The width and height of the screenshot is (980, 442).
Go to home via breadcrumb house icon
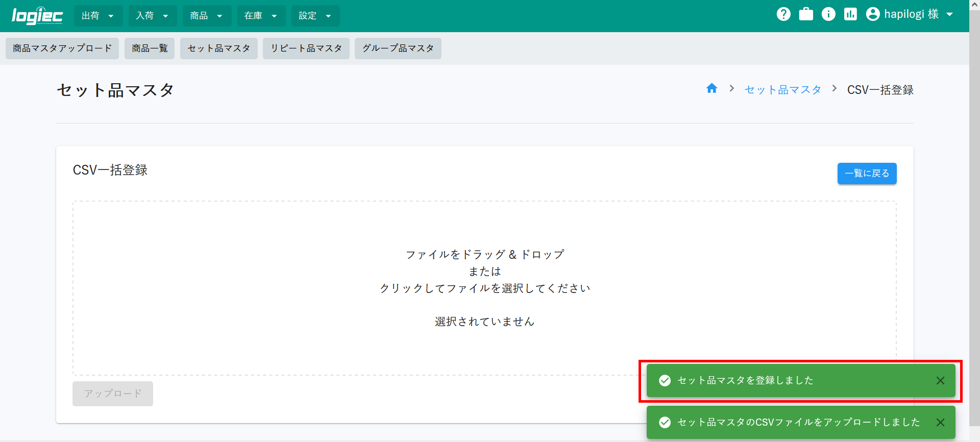712,89
